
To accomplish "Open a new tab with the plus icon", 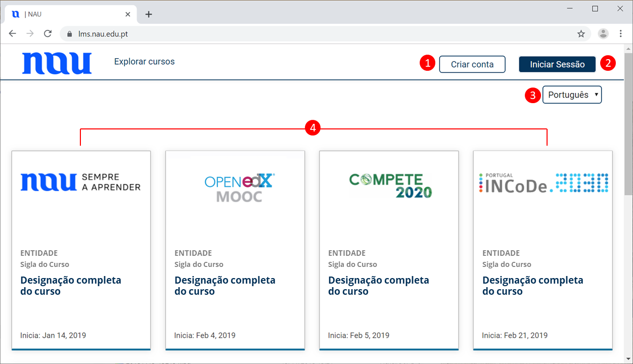I will 149,14.
